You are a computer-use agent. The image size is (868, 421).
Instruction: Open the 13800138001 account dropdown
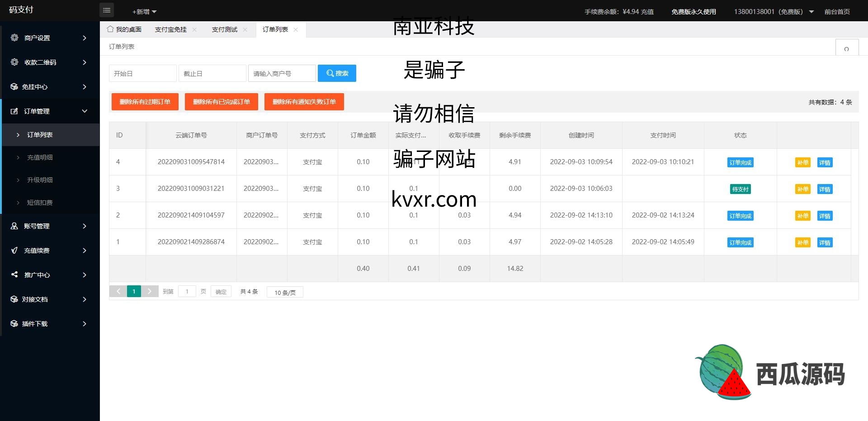(x=774, y=12)
